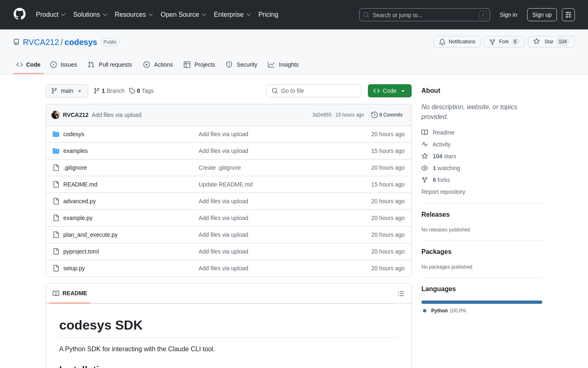Click the .gitignore file icon
The width and height of the screenshot is (588, 368).
pyautogui.click(x=56, y=168)
